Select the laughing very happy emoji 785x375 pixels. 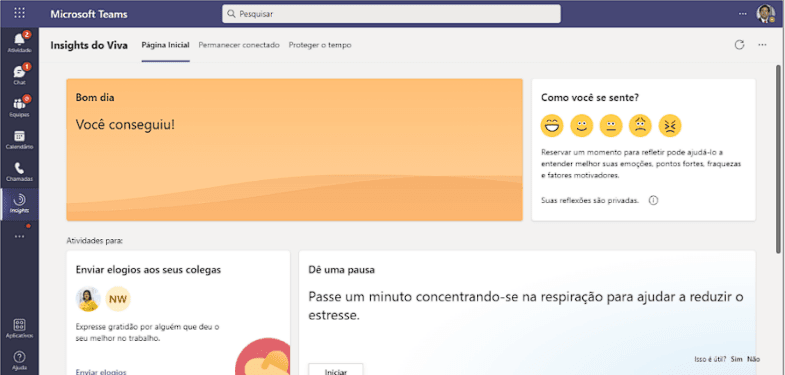coord(552,125)
